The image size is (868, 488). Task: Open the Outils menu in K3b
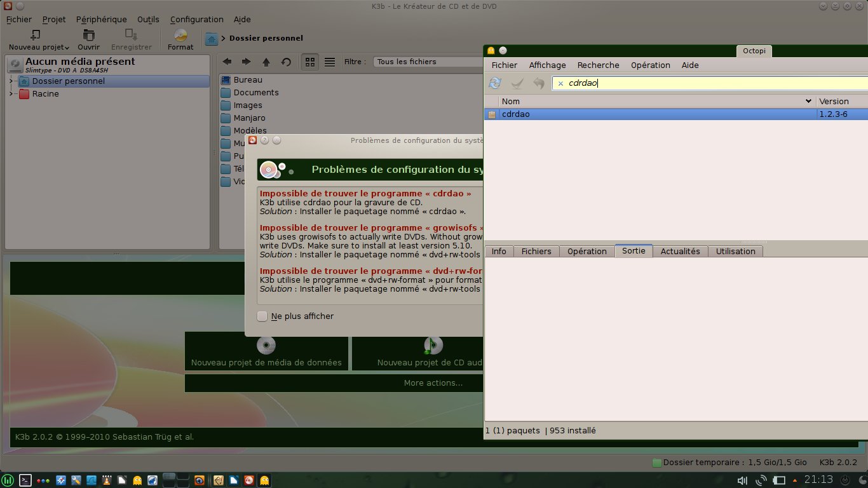coord(148,19)
